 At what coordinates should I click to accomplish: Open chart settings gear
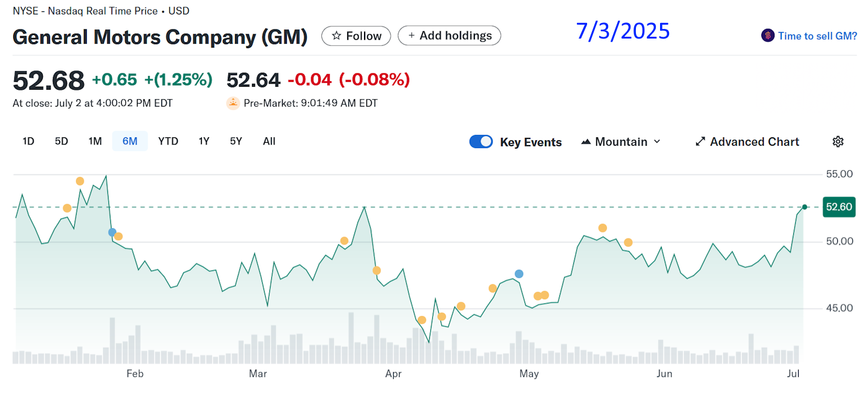pyautogui.click(x=838, y=141)
